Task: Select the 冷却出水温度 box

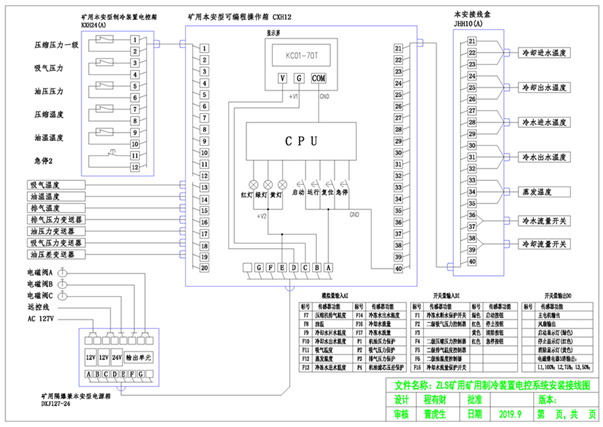Action: coord(544,88)
